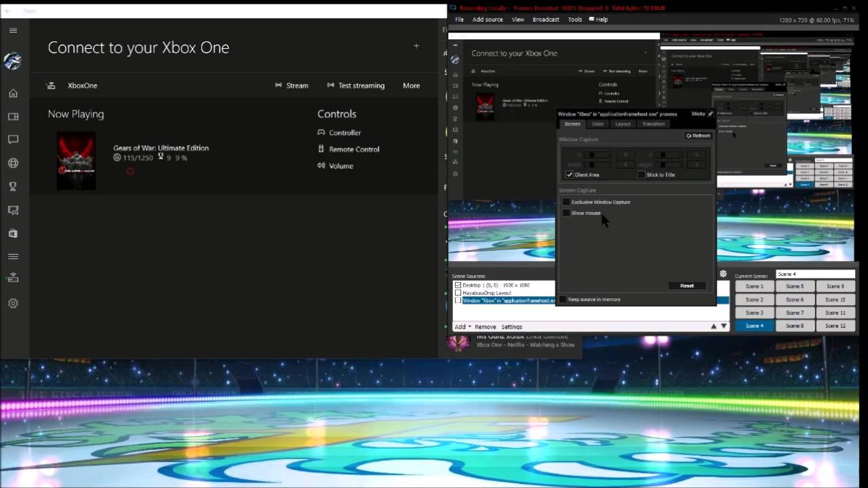
Task: Move source up with the up arrow
Action: coord(713,326)
